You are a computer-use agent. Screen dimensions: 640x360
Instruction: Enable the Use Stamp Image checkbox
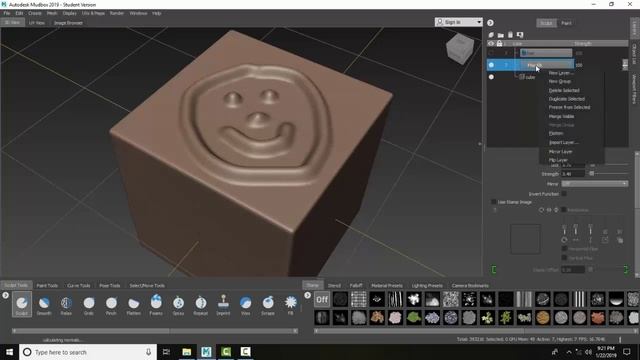click(x=493, y=202)
